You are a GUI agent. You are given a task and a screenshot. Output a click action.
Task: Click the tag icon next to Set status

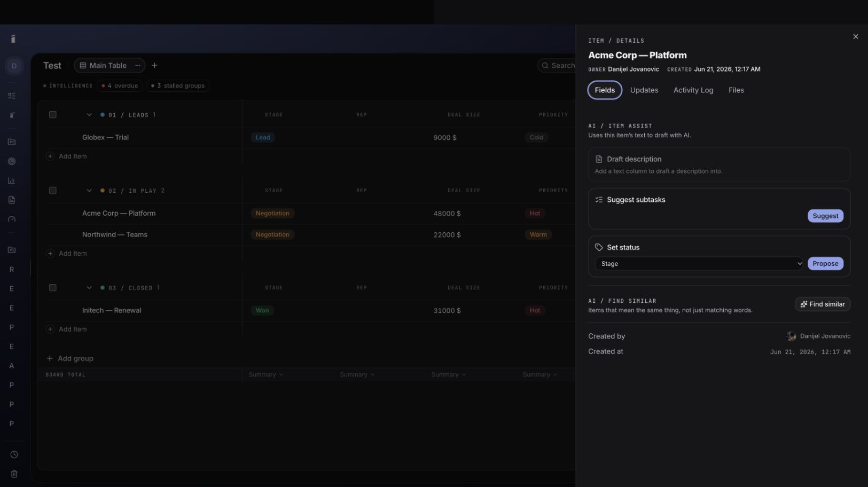point(599,247)
